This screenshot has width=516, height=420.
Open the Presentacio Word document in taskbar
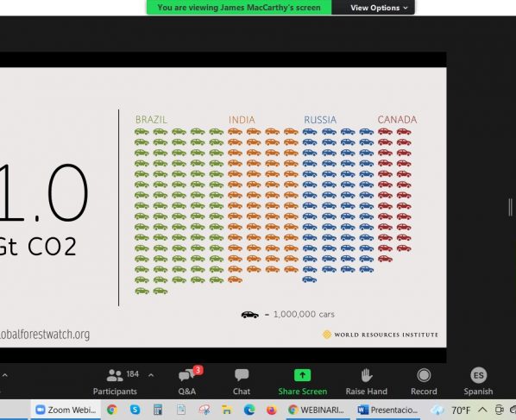[x=387, y=410]
